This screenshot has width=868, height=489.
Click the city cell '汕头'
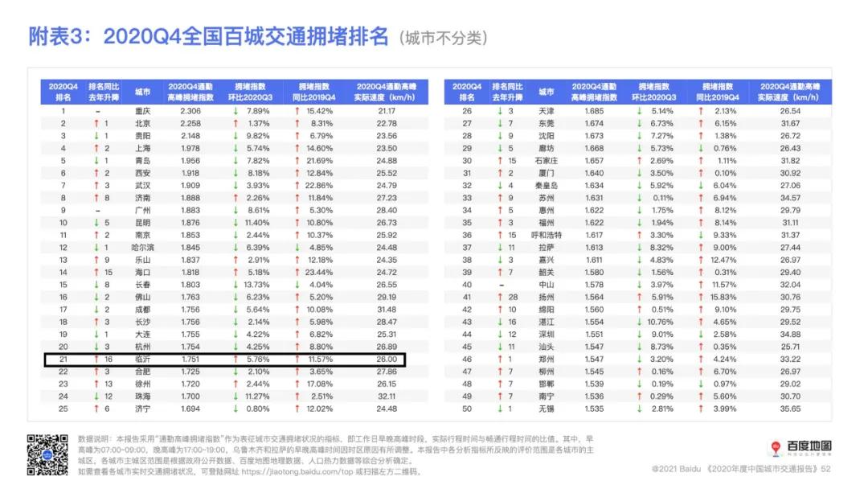547,347
